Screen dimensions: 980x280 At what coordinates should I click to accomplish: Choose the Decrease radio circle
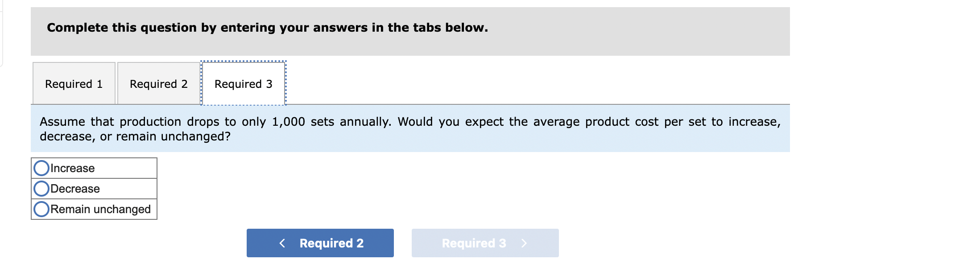coord(41,189)
